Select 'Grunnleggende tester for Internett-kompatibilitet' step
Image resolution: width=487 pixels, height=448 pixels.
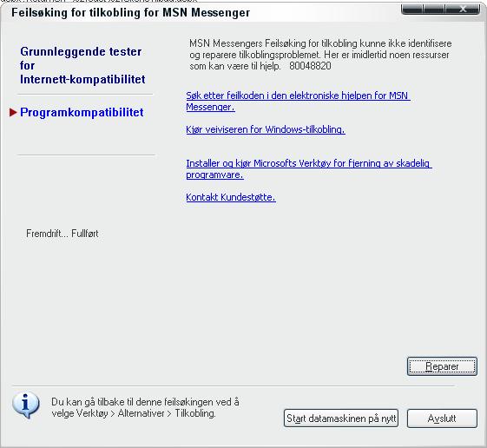pos(82,66)
